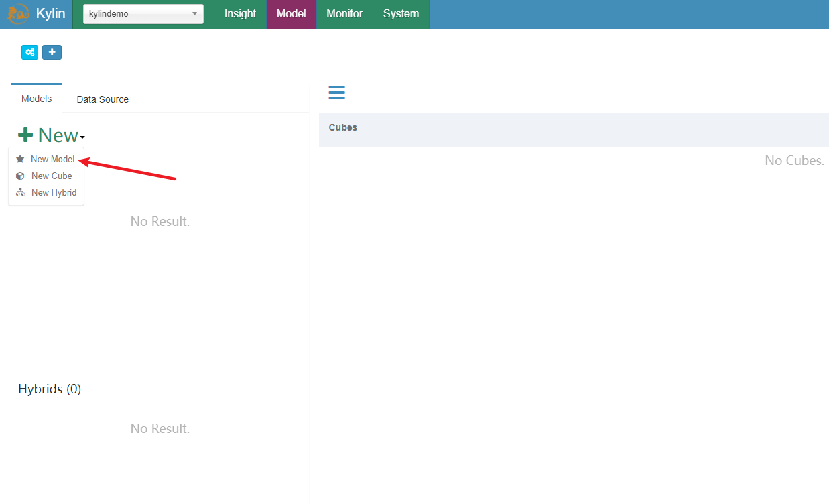The width and height of the screenshot is (829, 504).
Task: Click the green plus icon before New
Action: tap(25, 135)
